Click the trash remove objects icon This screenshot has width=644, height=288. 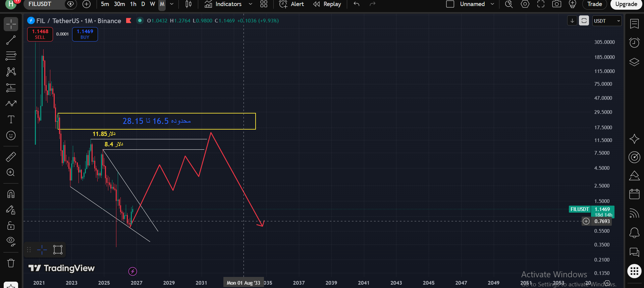click(x=11, y=263)
